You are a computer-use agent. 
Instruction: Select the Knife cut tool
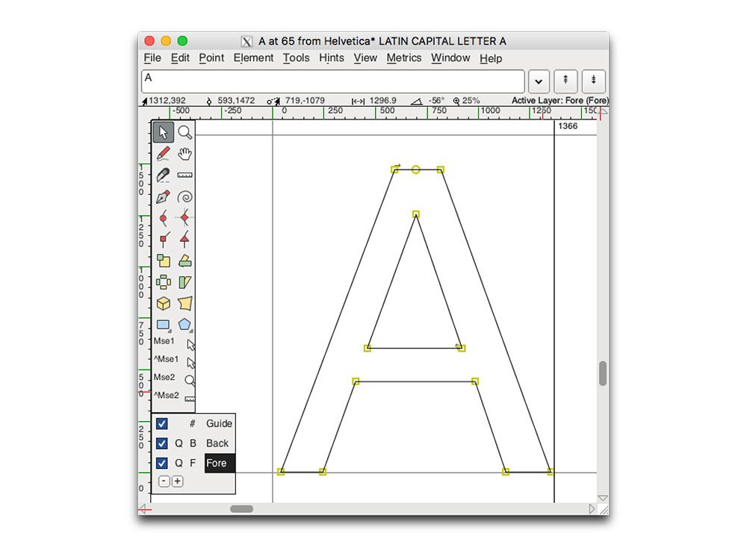point(164,175)
